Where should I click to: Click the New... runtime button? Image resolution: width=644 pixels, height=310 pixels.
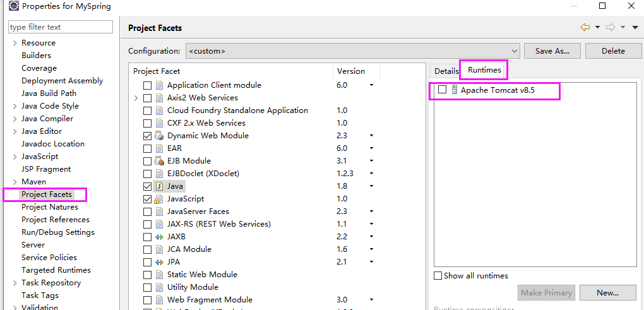coord(607,293)
